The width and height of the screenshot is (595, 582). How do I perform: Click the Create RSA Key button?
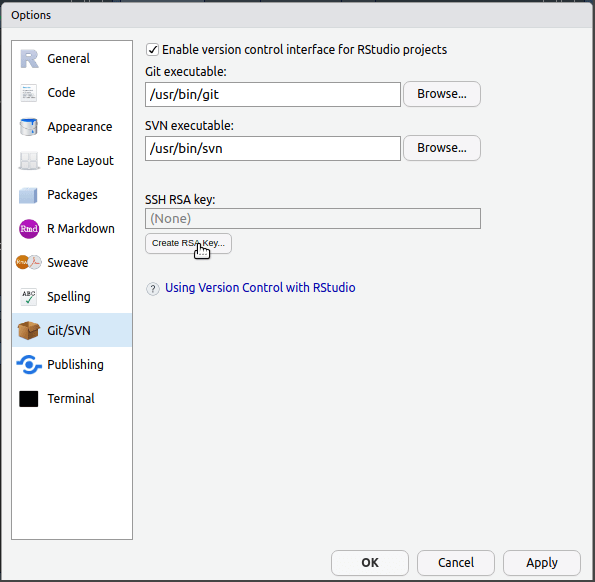point(188,243)
